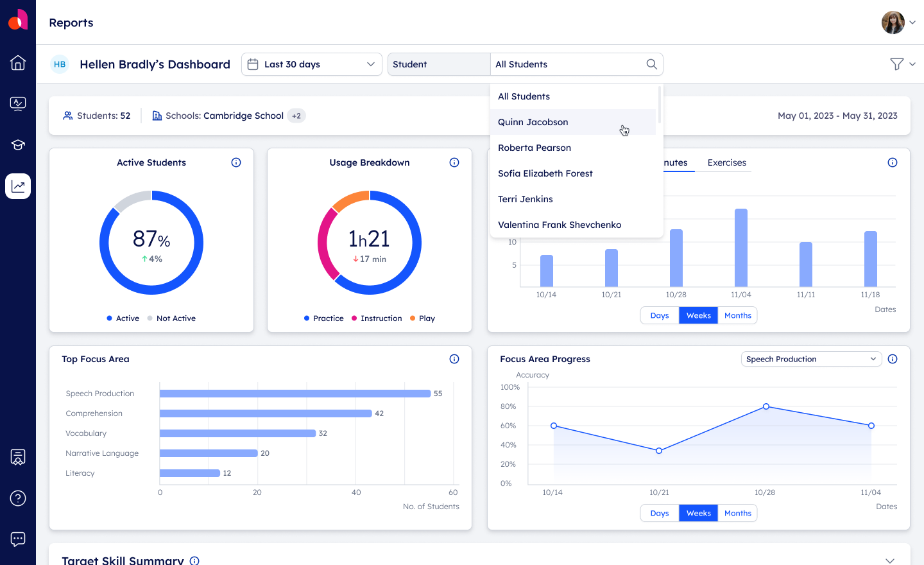The width and height of the screenshot is (924, 565).
Task: Open Active Students info icon
Action: 236,162
